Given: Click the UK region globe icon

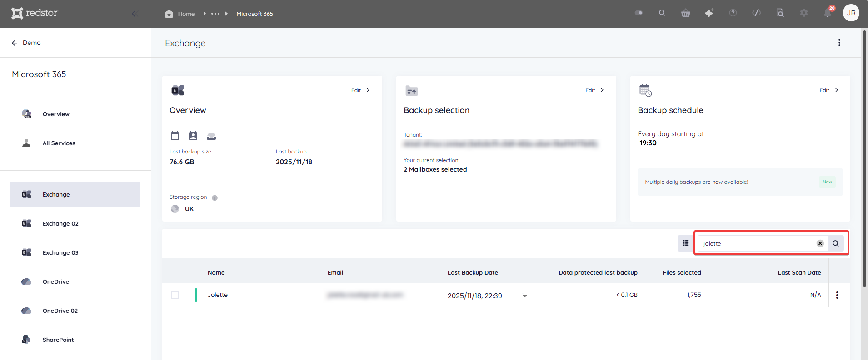Looking at the screenshot, I should tap(175, 209).
